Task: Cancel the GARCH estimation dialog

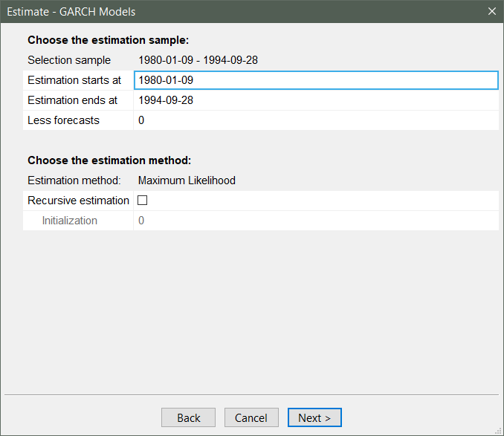Action: [251, 417]
